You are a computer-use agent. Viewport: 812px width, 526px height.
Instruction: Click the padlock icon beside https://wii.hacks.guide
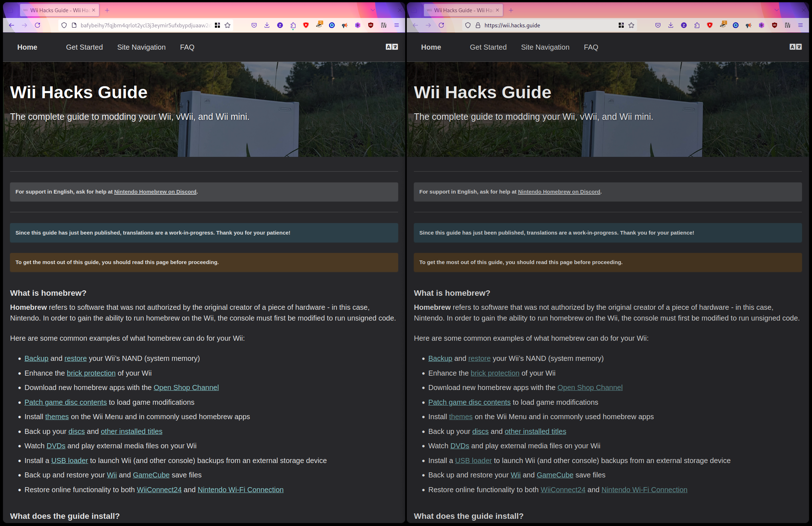478,25
